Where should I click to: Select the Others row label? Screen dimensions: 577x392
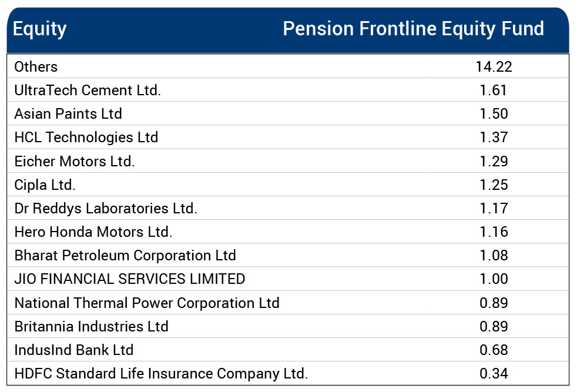(36, 66)
